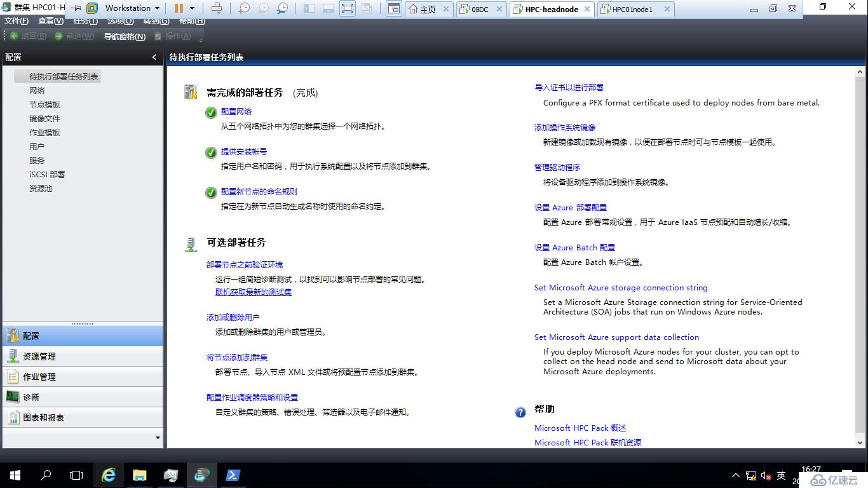Viewport: 868px width, 488px height.
Task: Click the 添加操作系统镜像 link
Action: pyautogui.click(x=565, y=127)
